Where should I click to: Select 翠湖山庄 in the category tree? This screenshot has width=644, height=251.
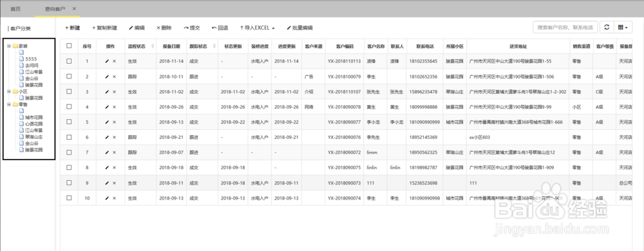click(x=34, y=136)
